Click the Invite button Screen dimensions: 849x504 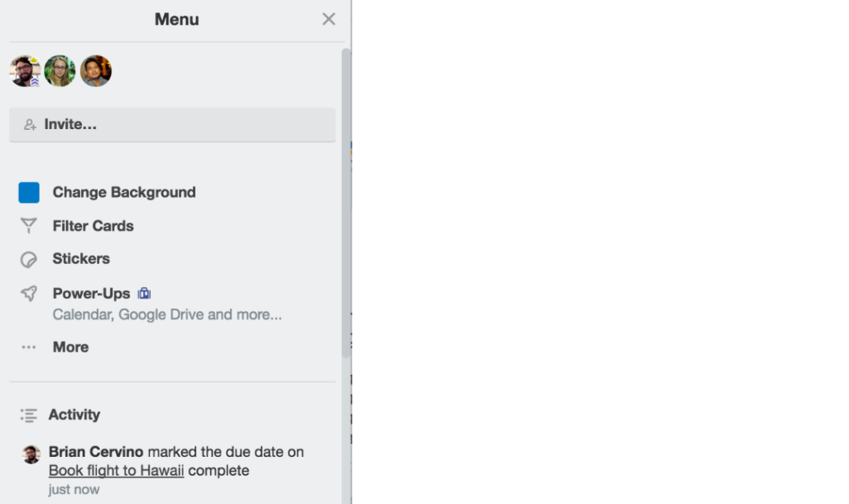click(172, 124)
